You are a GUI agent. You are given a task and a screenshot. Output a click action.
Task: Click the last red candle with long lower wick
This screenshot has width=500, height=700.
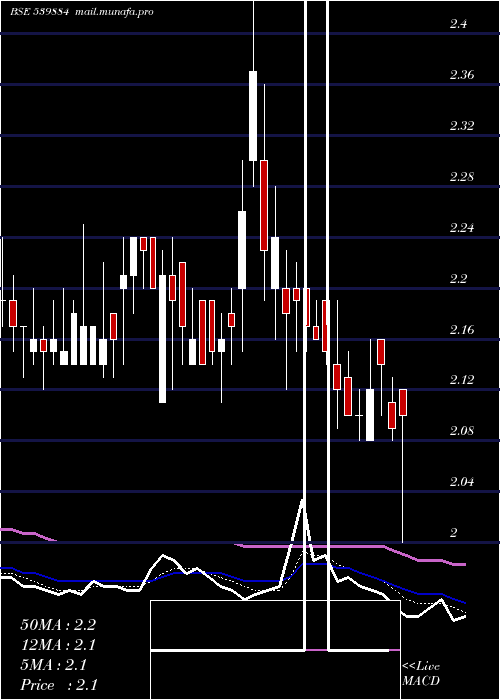pos(403,402)
